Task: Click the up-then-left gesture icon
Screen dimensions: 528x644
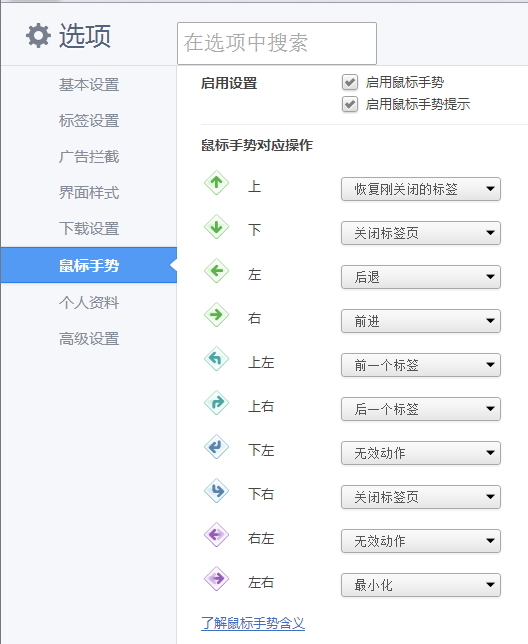Action: click(216, 359)
